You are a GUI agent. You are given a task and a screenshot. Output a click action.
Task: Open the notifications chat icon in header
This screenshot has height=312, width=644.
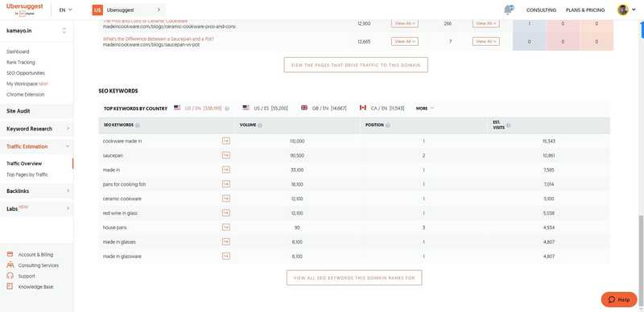coord(509,10)
